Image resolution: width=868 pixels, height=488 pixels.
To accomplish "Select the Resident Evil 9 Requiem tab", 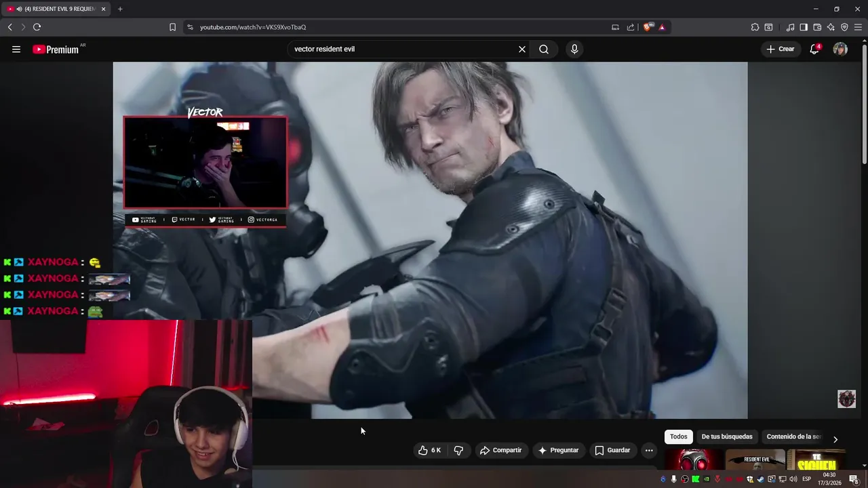I will (56, 9).
